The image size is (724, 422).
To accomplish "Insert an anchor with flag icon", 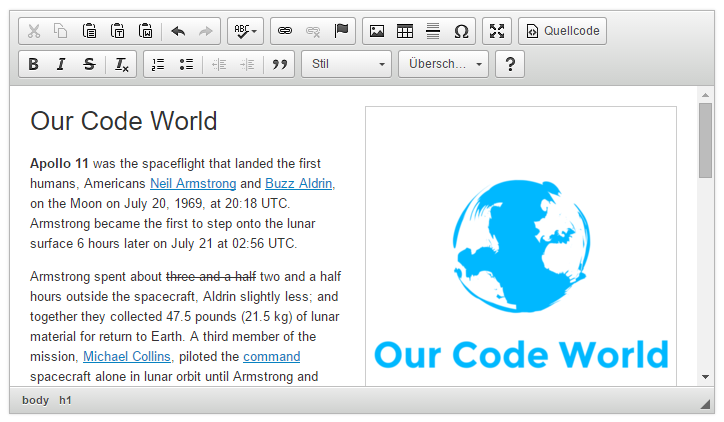I will (x=341, y=31).
